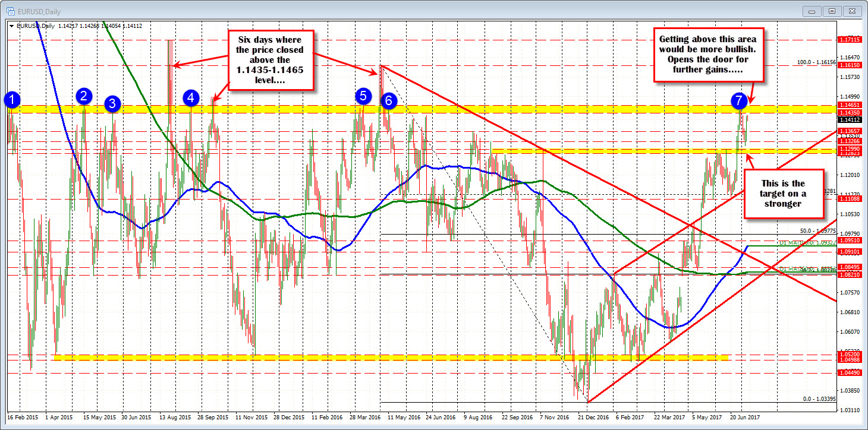Select the red price label 1.09510
Screen dimensions: 868x430
click(x=848, y=241)
